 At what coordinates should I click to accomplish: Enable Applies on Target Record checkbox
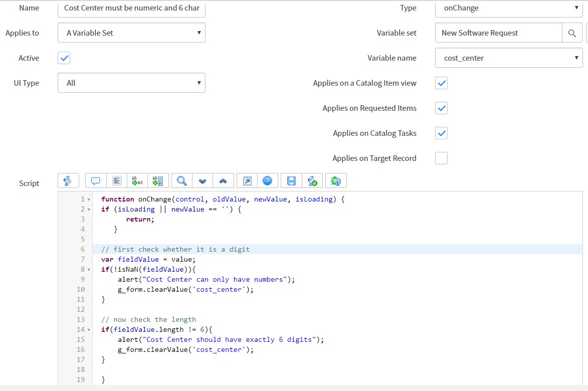coord(441,158)
